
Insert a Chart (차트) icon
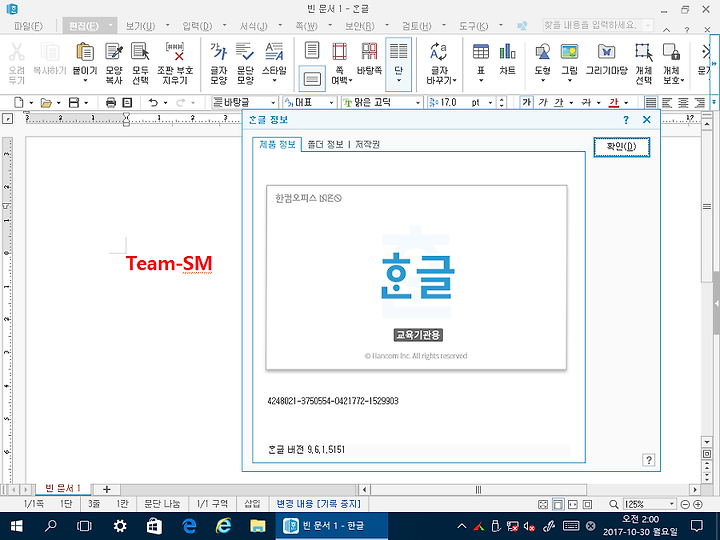tap(507, 52)
